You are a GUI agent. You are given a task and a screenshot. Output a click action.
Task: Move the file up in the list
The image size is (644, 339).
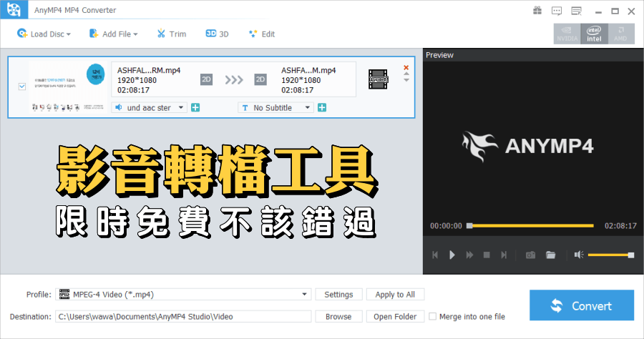pos(406,74)
